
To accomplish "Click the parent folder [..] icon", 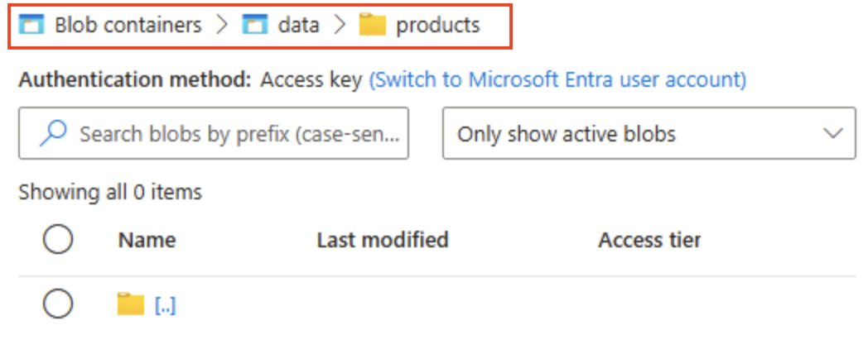I will point(131,305).
